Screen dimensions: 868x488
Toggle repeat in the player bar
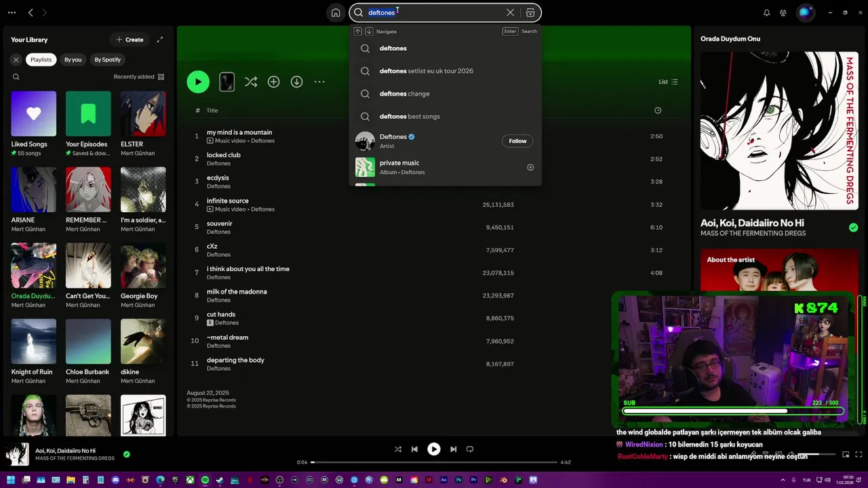pyautogui.click(x=470, y=449)
